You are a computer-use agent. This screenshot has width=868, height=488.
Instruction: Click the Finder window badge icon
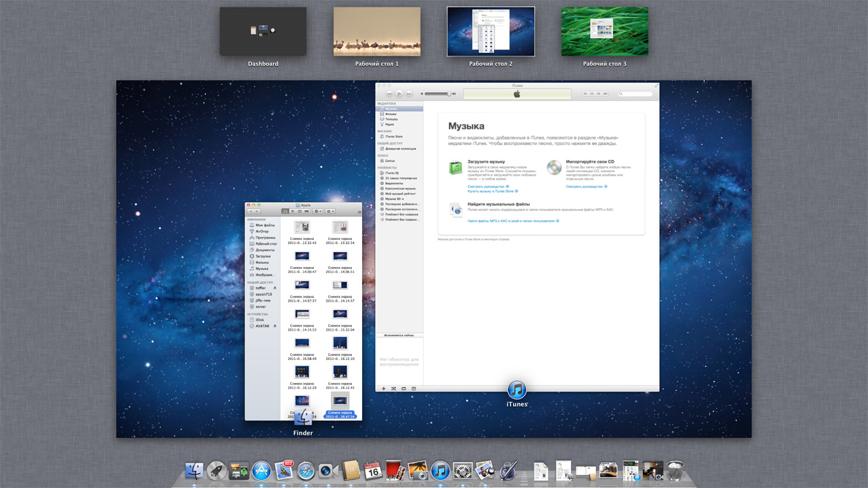pos(303,418)
